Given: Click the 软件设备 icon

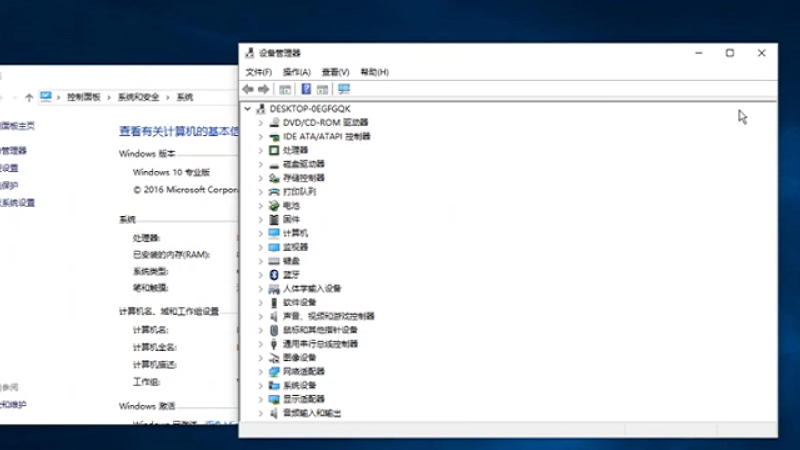Looking at the screenshot, I should pyautogui.click(x=274, y=303).
